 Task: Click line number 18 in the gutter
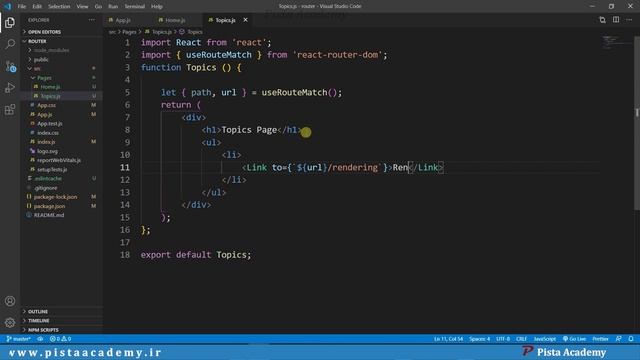coord(125,255)
